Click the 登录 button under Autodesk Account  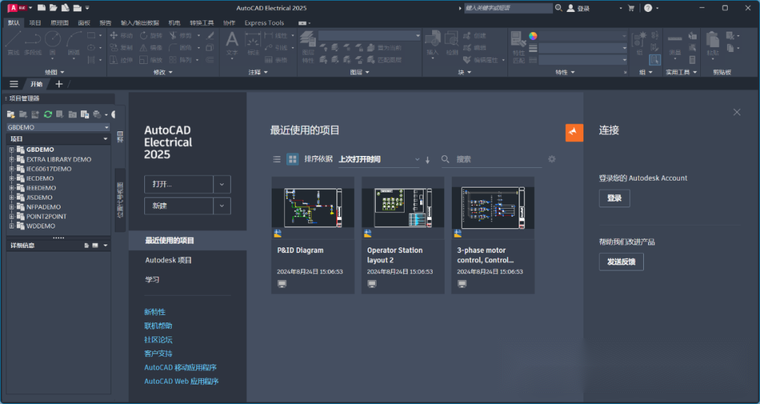coord(614,198)
